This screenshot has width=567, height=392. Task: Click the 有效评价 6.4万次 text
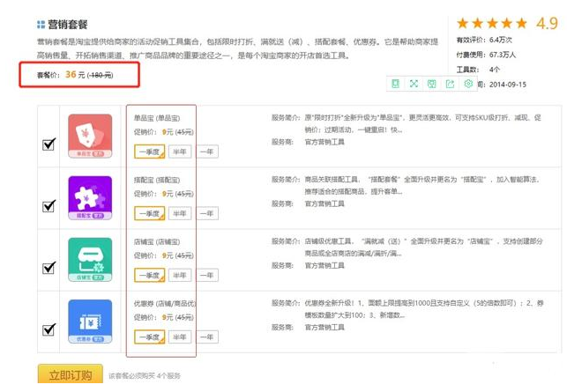click(484, 40)
